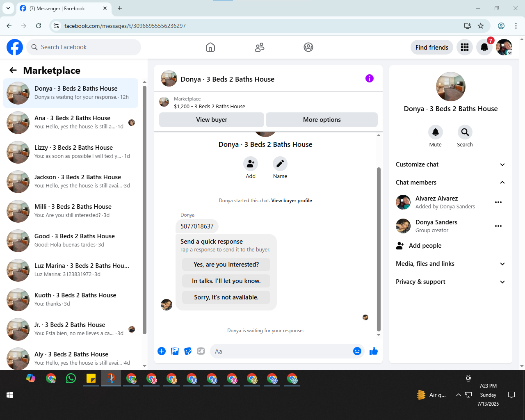525x420 pixels.
Task: Open Copilot from the taskbar
Action: click(x=31, y=378)
